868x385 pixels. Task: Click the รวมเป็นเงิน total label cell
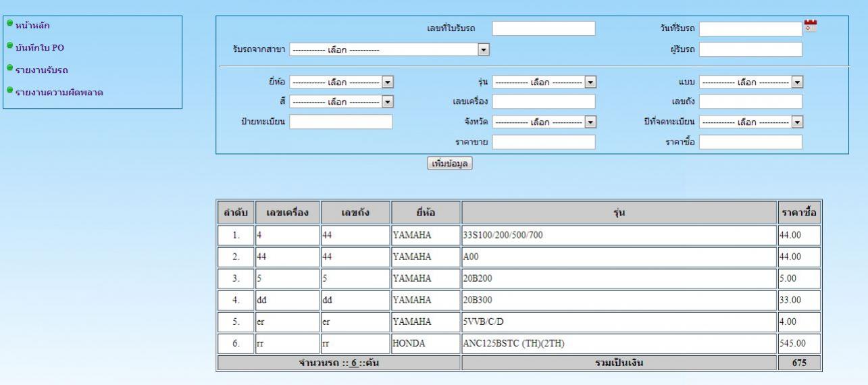pyautogui.click(x=618, y=363)
